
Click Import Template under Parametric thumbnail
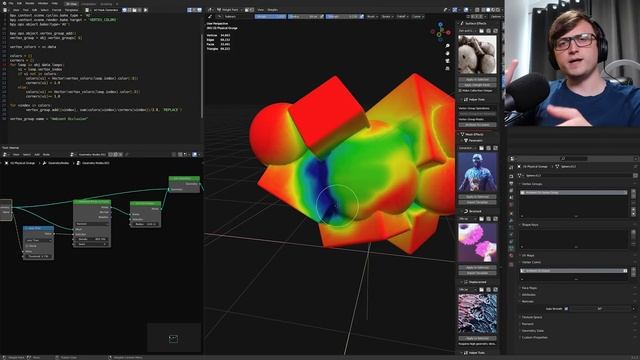(x=477, y=202)
